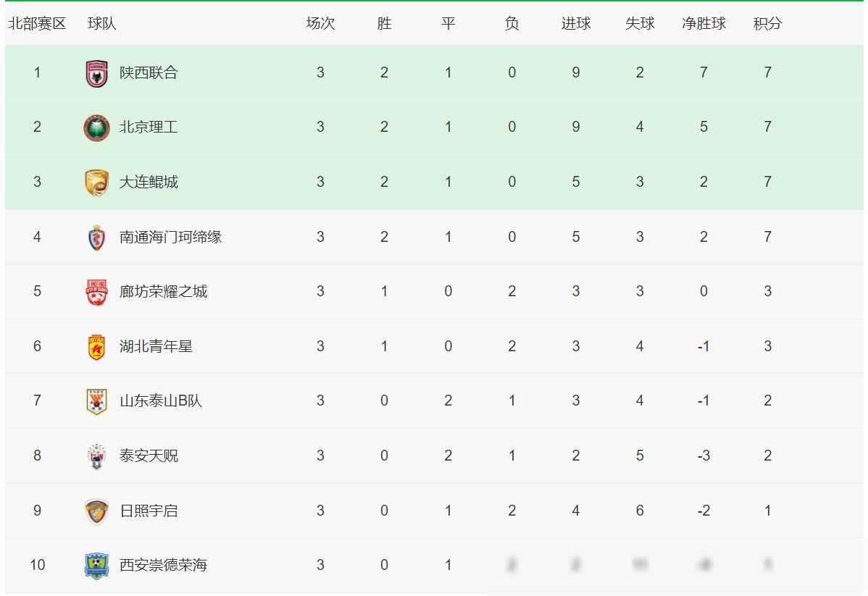
Task: Select the 西安崇德荣海 team name
Action: pyautogui.click(x=163, y=565)
